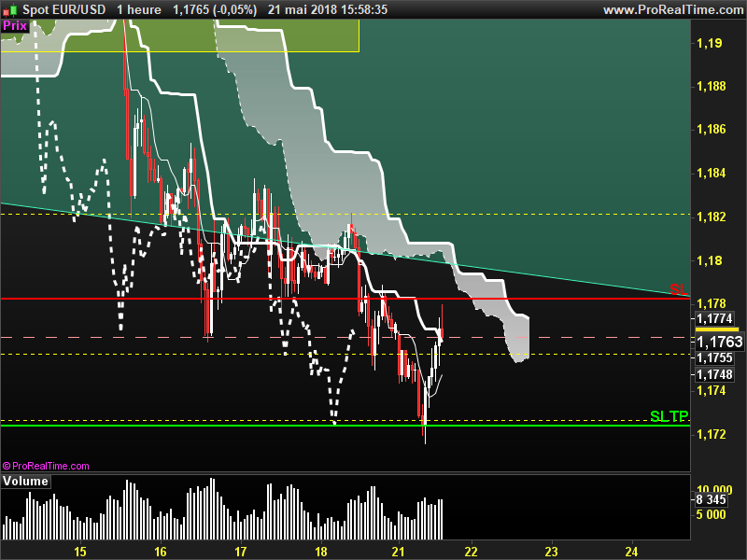Click the 1,18 price axis label
Viewport: 747px width, 560px height.
click(x=710, y=260)
